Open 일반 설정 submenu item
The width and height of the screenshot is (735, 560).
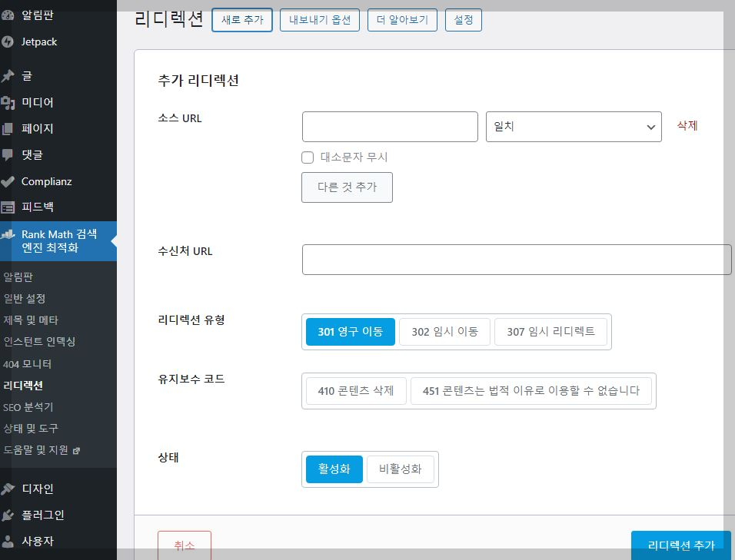point(25,299)
